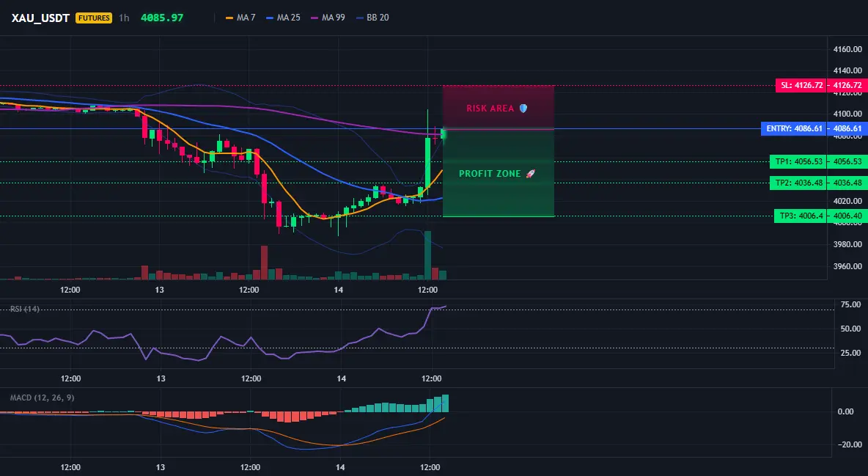Click date label 13 on price chart time axis
Screen dimensions: 868x476
(x=159, y=290)
